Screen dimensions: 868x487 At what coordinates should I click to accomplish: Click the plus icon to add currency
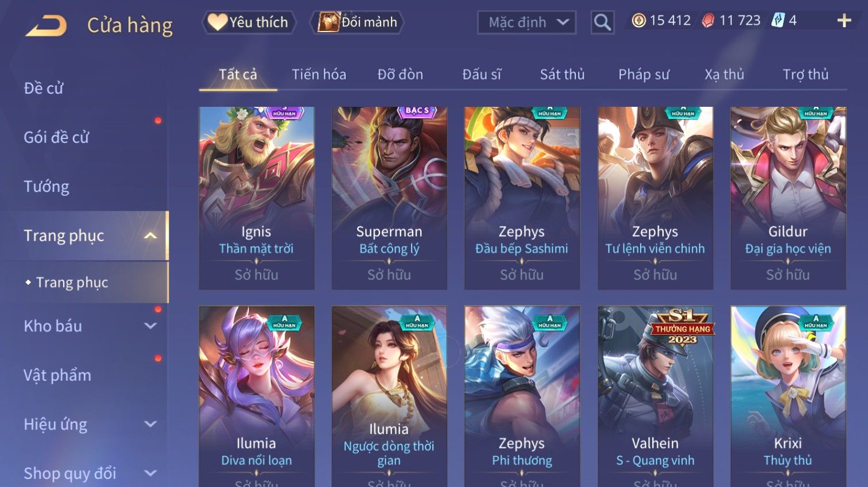[844, 21]
